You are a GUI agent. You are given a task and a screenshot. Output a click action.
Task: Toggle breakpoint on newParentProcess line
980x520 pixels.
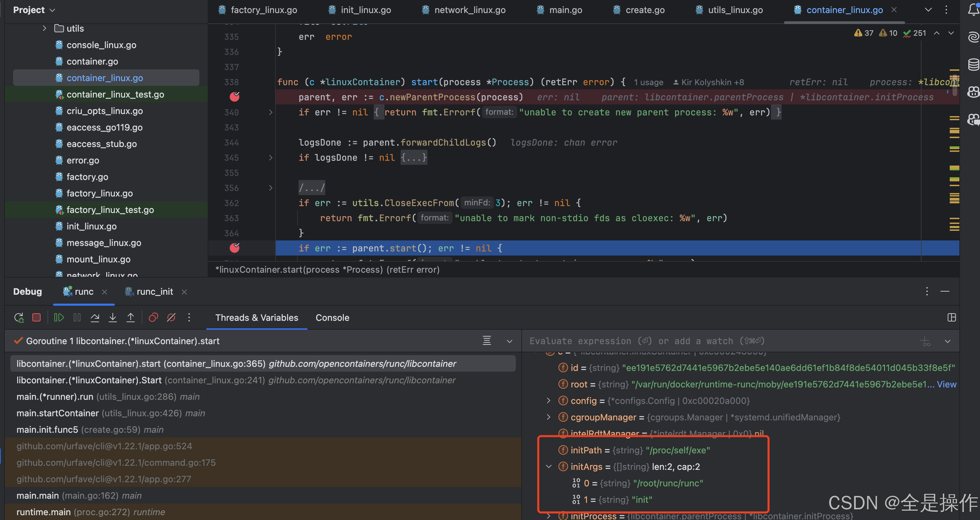[x=235, y=97]
